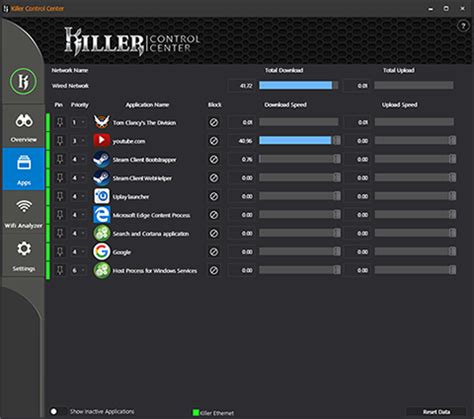Sort by Priority column header
The width and height of the screenshot is (474, 419).
click(x=80, y=105)
